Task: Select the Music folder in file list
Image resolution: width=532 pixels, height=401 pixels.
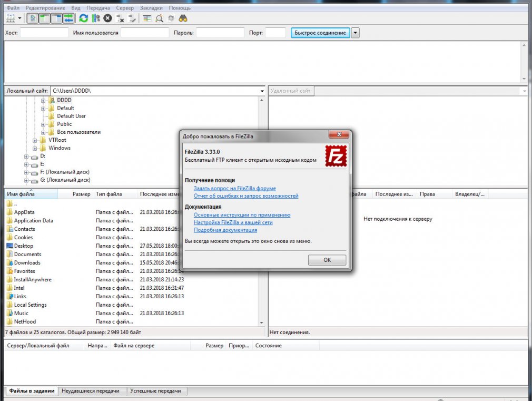Action: click(x=21, y=314)
